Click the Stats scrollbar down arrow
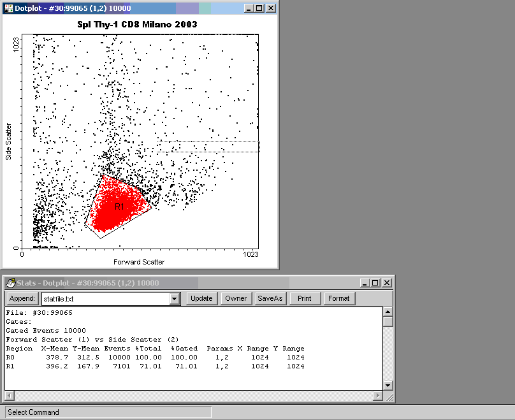This screenshot has width=515, height=420. 388,386
